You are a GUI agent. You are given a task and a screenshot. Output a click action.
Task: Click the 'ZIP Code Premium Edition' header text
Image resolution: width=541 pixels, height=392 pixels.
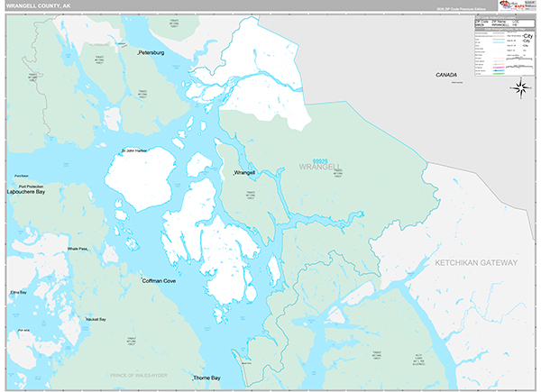click(x=461, y=9)
